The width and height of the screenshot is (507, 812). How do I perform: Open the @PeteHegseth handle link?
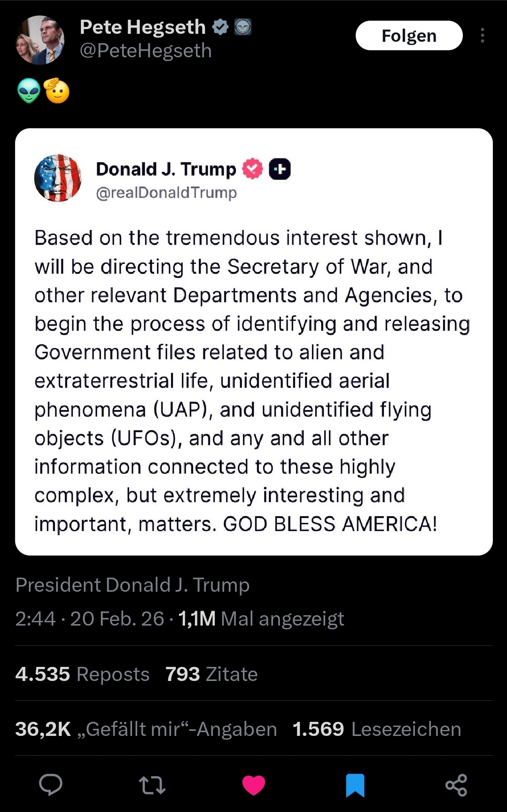pos(146,51)
